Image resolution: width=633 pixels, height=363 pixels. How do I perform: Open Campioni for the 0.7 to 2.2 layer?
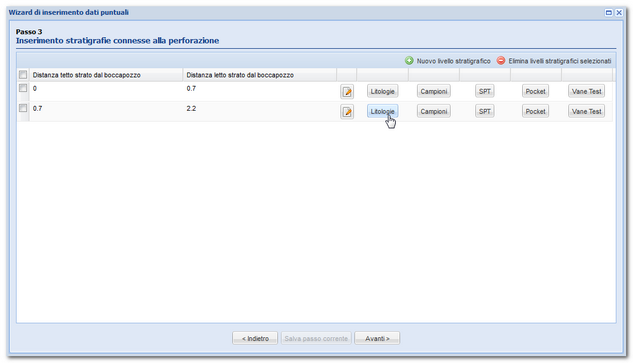coord(434,111)
